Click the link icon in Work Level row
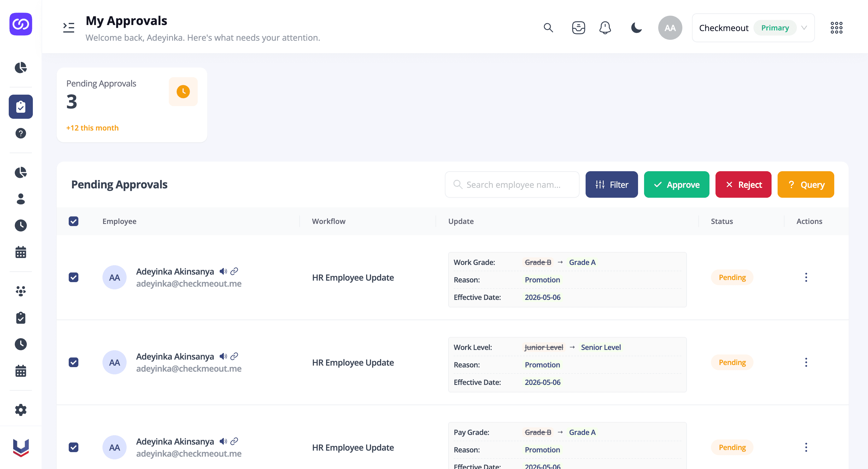The width and height of the screenshot is (868, 469). (x=234, y=356)
